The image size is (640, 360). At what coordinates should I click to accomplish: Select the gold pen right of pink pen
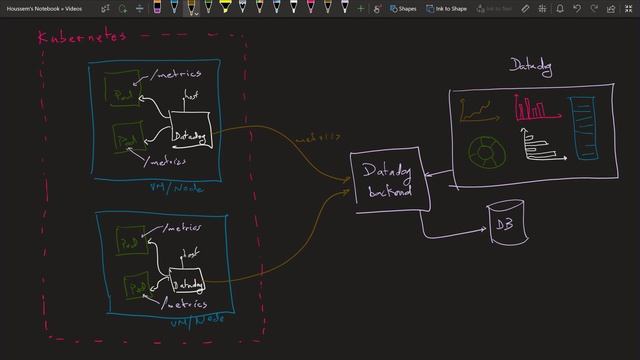(328, 7)
